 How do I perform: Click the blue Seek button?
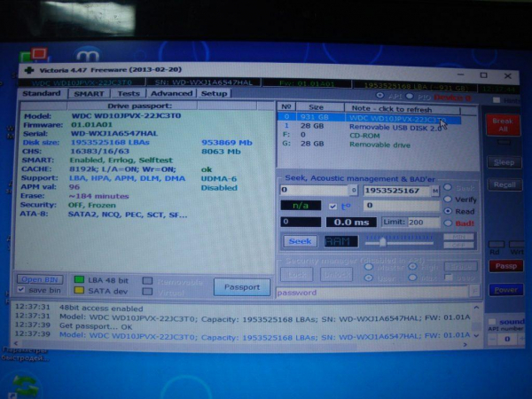[x=301, y=241]
